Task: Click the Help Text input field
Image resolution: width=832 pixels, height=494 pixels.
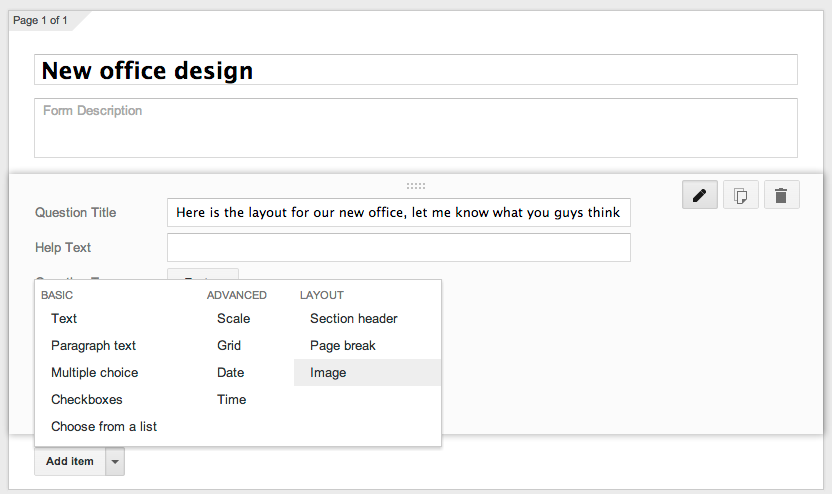Action: pyautogui.click(x=398, y=247)
